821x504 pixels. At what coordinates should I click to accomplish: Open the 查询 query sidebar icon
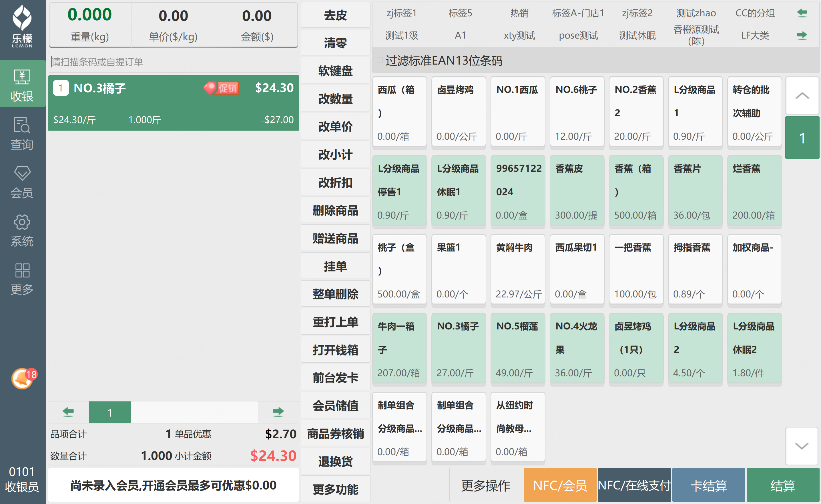[x=22, y=125]
